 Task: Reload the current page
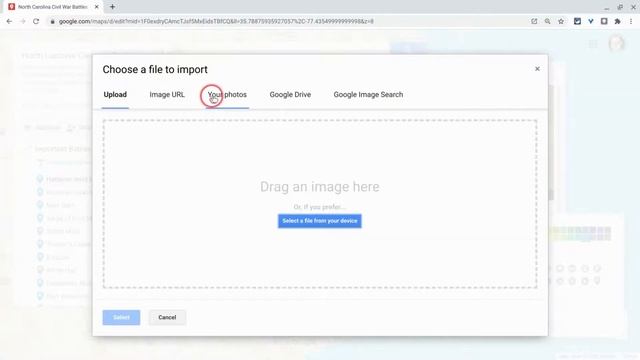coord(36,21)
